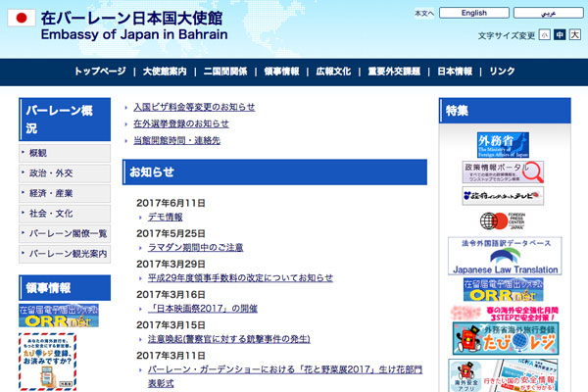Open the トップページ menu item

(x=100, y=72)
